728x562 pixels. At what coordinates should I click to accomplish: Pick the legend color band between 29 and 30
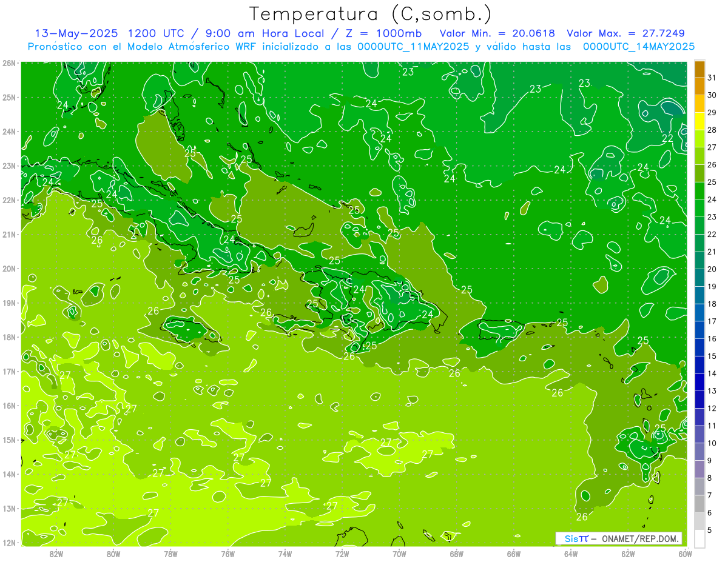point(699,103)
